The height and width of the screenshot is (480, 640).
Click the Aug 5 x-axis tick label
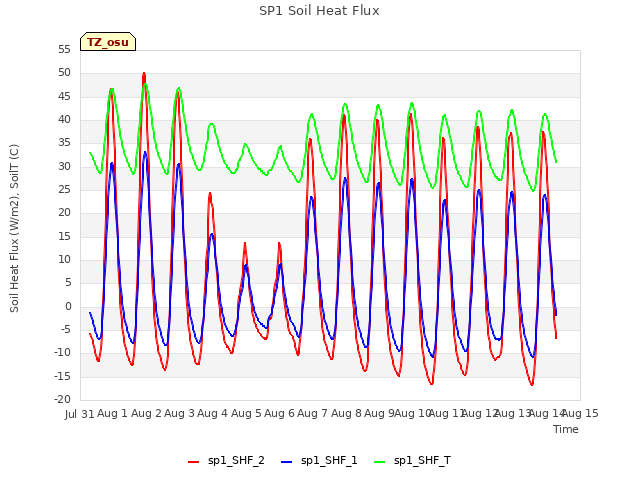coord(246,413)
